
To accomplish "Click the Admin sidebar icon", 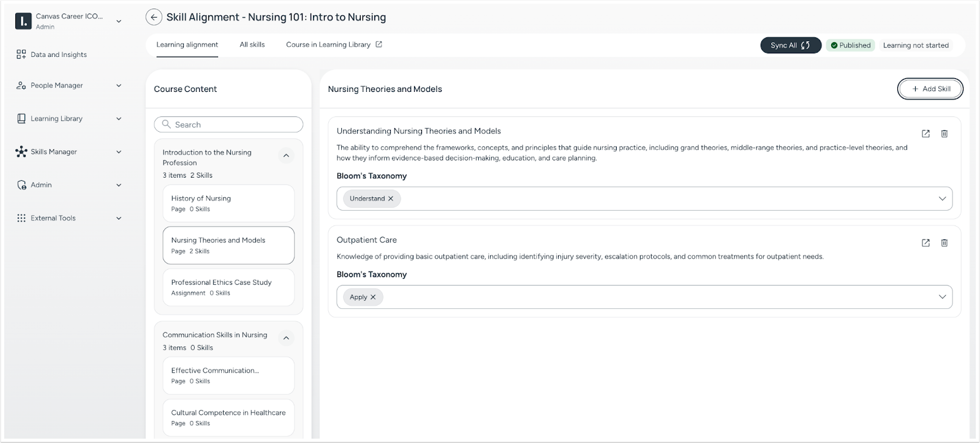I will 21,185.
